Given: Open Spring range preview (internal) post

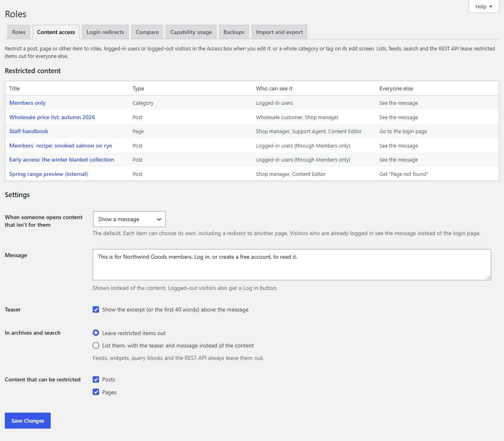Looking at the screenshot, I should pos(49,174).
